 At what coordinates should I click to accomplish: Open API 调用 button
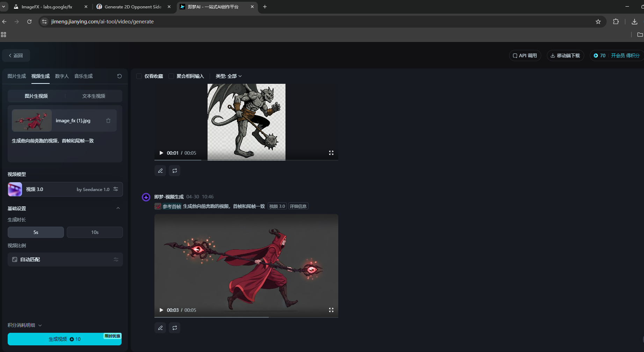[525, 56]
